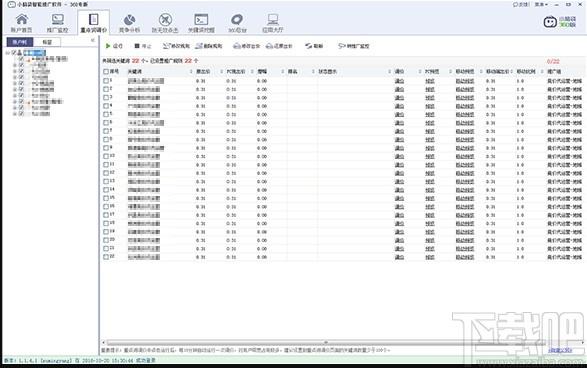587x368 pixels.
Task: Open the 防无效点击 crossed-circle icon
Action: [165, 19]
